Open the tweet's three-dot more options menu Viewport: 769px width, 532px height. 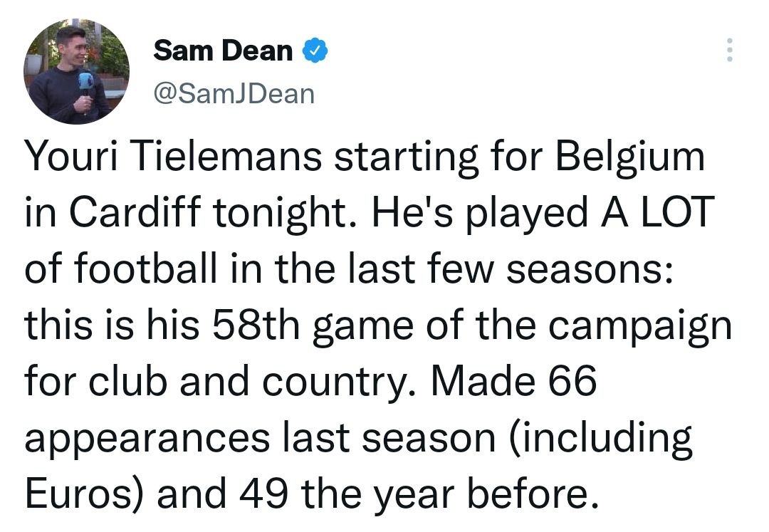pyautogui.click(x=728, y=50)
